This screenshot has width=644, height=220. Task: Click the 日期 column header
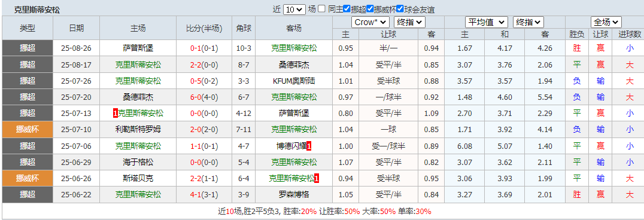pyautogui.click(x=77, y=28)
